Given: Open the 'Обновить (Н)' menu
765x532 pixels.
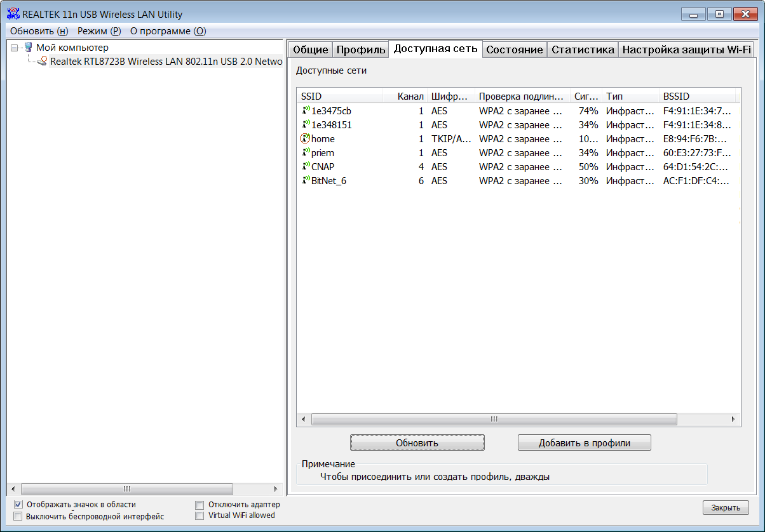Looking at the screenshot, I should (39, 31).
